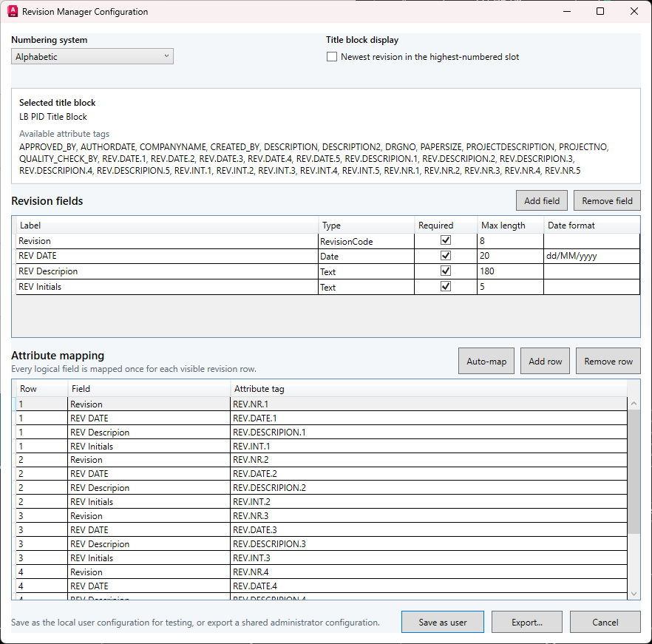Viewport: 652px width, 644px height.
Task: Edit Max length value 20
Action: click(510, 256)
